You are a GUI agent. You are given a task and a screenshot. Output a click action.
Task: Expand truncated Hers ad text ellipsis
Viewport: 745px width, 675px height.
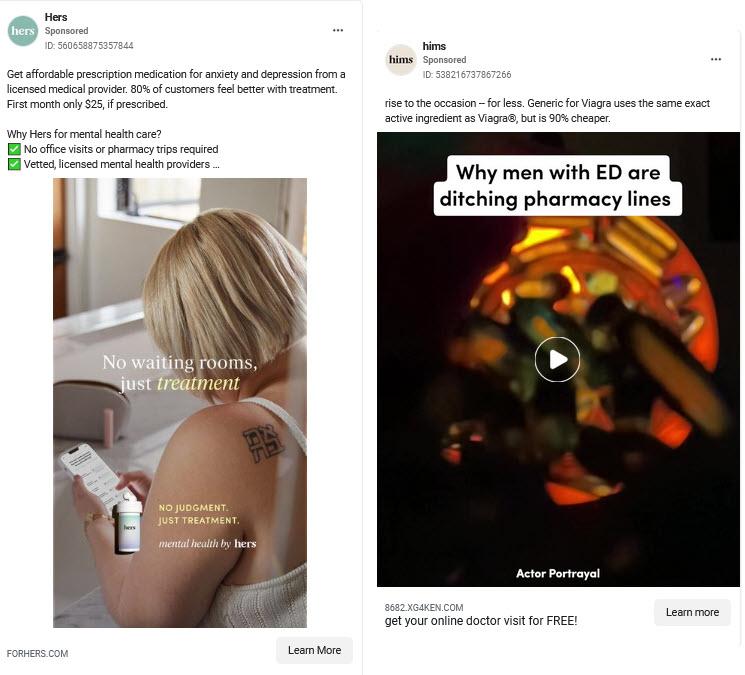pyautogui.click(x=216, y=164)
